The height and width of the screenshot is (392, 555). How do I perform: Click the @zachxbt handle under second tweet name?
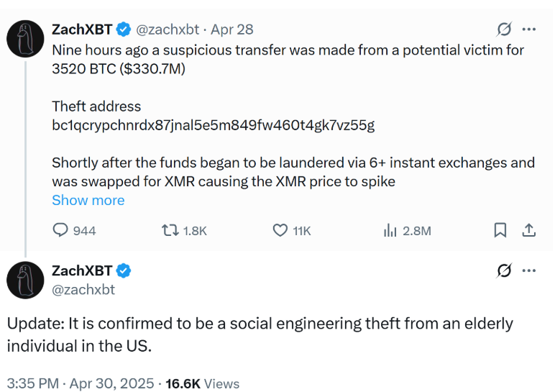pos(83,290)
